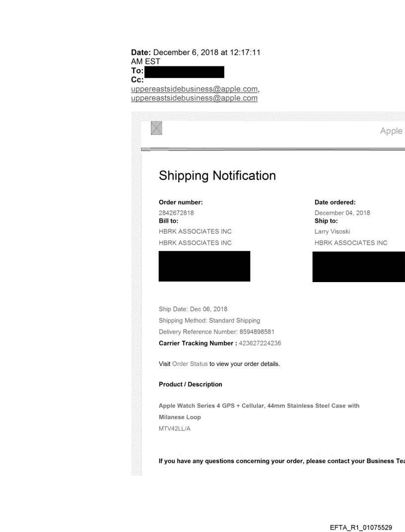Click the date ordered December 04, 2018
Image resolution: width=405 pixels, height=532 pixels.
coord(342,213)
